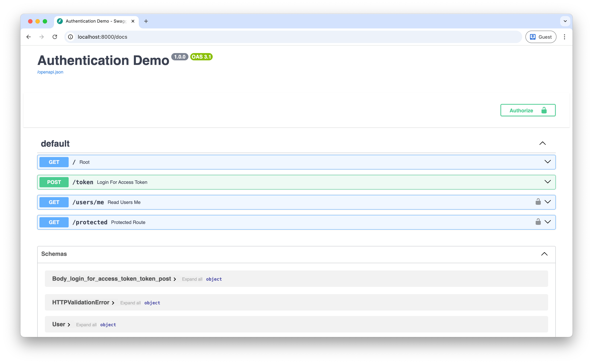Open a new tab with plus icon
Screen dimensions: 593x364
tap(146, 21)
